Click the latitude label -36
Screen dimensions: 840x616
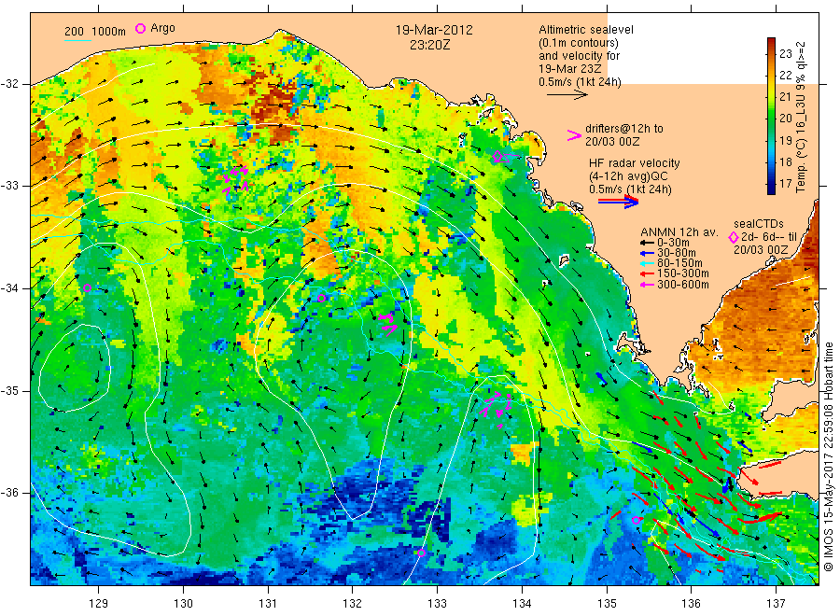coord(9,492)
